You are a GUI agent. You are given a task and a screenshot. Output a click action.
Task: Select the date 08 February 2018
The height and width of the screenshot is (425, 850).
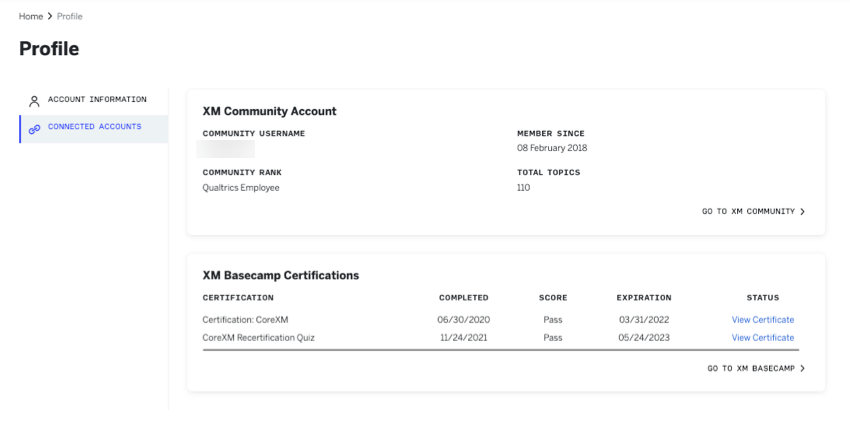552,148
